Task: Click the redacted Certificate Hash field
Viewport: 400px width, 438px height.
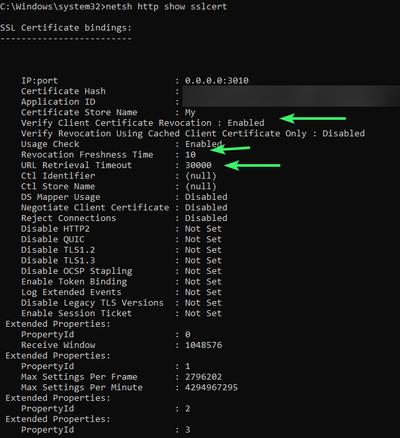Action: (291, 91)
